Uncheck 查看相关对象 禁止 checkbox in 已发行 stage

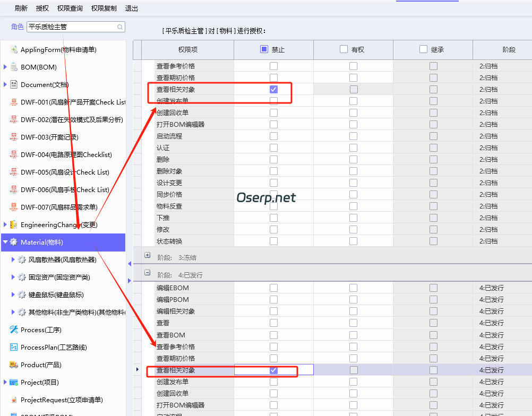click(x=273, y=369)
